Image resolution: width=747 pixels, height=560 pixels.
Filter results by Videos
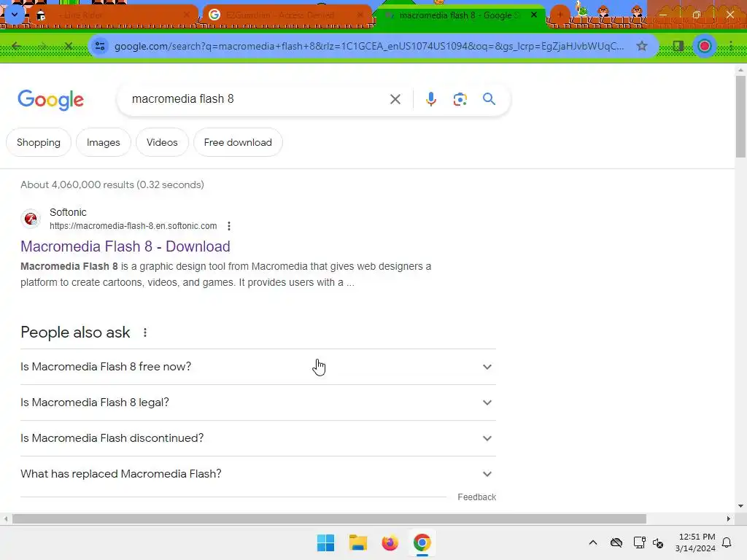click(162, 142)
